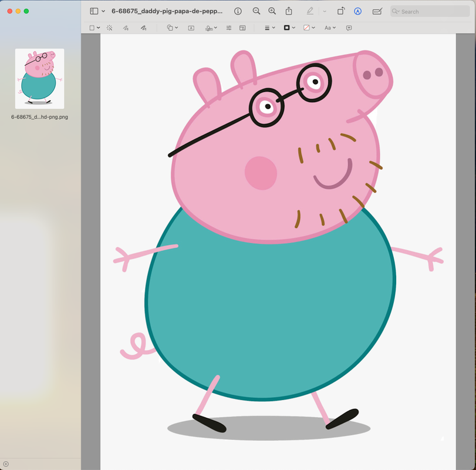Zoom out using the minus magnifier
This screenshot has height=470, width=476.
(x=256, y=11)
